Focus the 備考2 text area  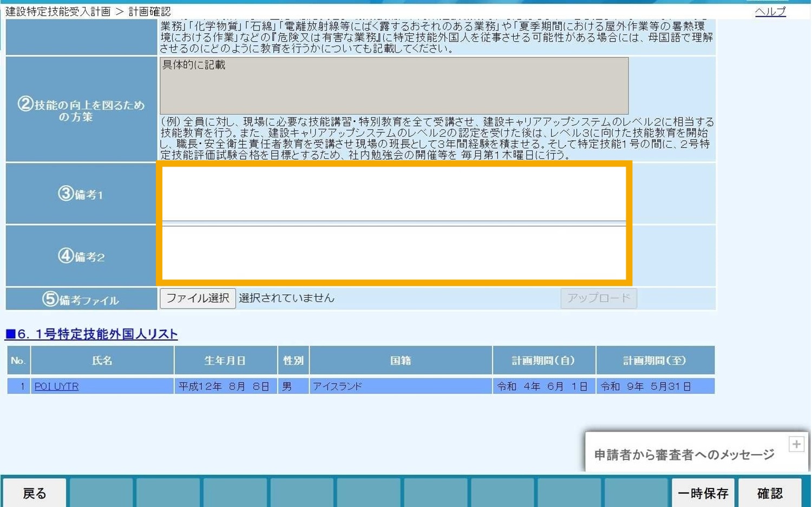394,253
